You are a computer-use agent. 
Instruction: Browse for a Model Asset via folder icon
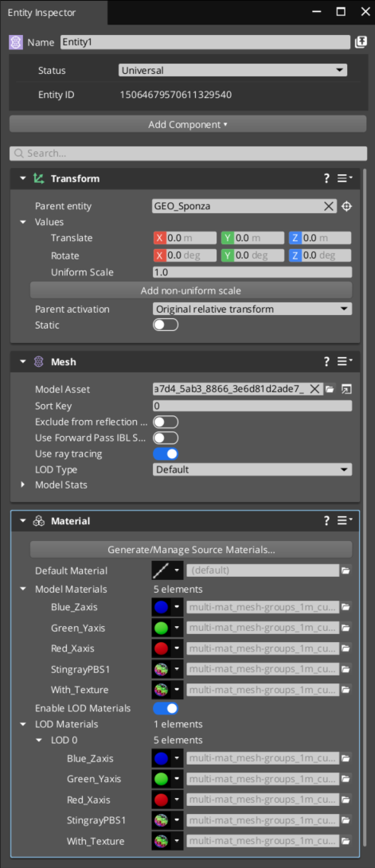point(330,390)
